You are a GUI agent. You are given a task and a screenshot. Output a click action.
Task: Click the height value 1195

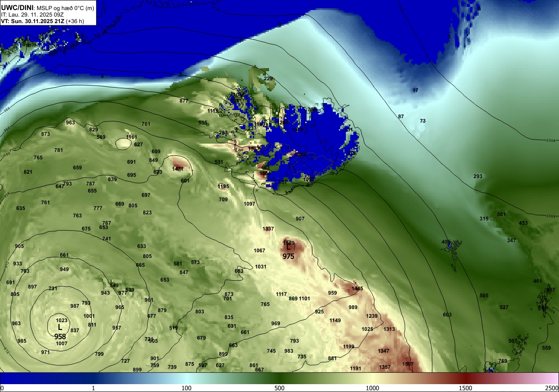tap(223, 186)
